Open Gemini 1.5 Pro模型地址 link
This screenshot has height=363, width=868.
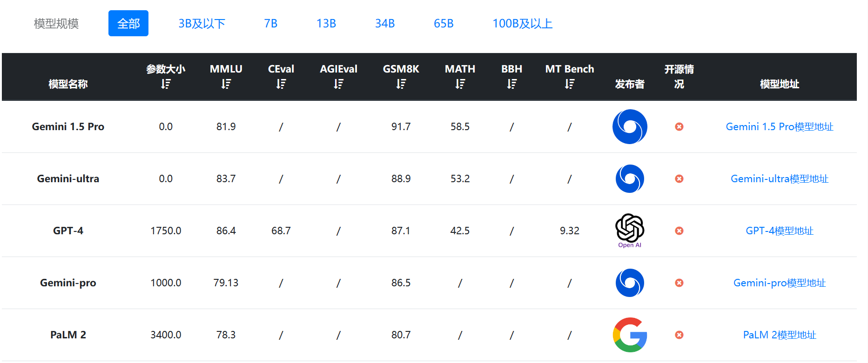780,126
